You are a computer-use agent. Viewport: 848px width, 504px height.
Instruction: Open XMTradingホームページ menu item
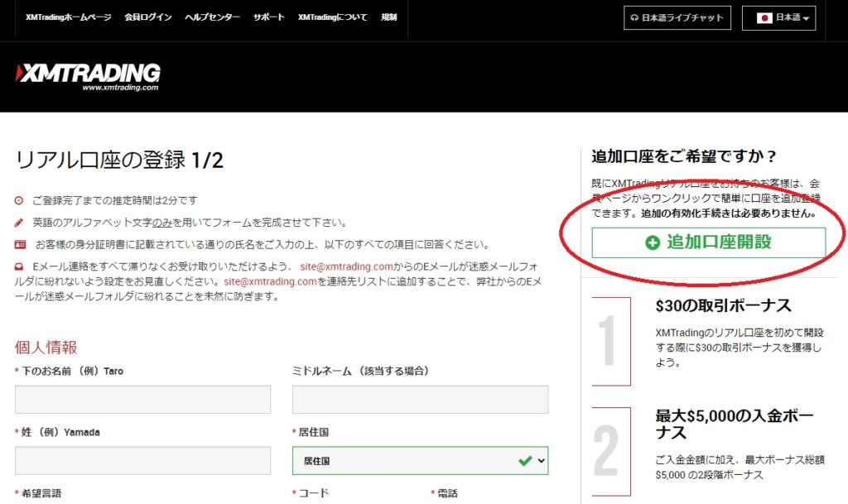68,17
